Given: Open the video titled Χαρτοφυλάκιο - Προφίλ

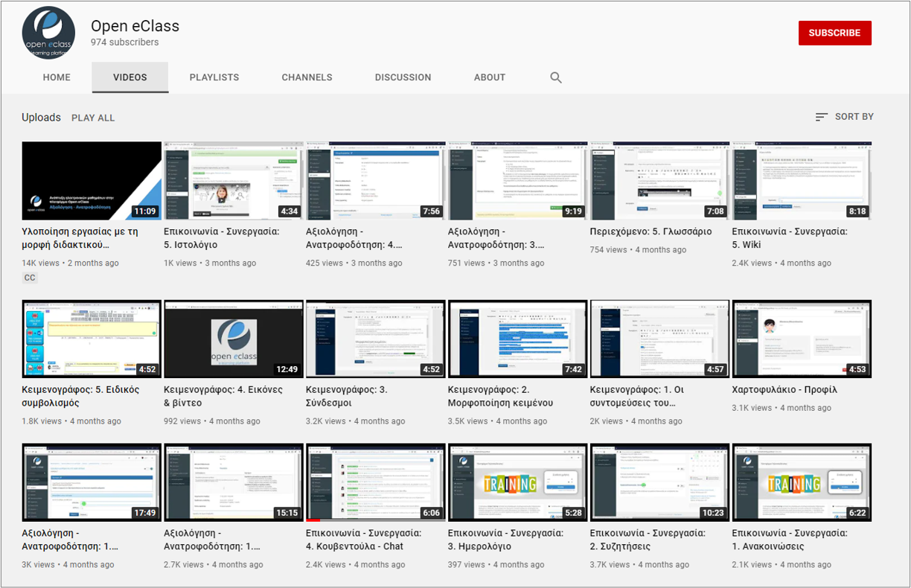Looking at the screenshot, I should (784, 389).
